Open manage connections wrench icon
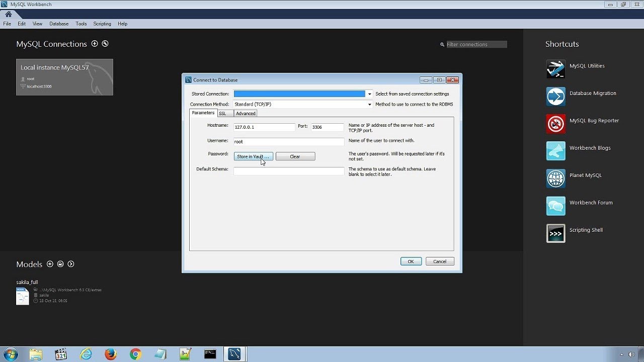This screenshot has width=644, height=362. [105, 44]
